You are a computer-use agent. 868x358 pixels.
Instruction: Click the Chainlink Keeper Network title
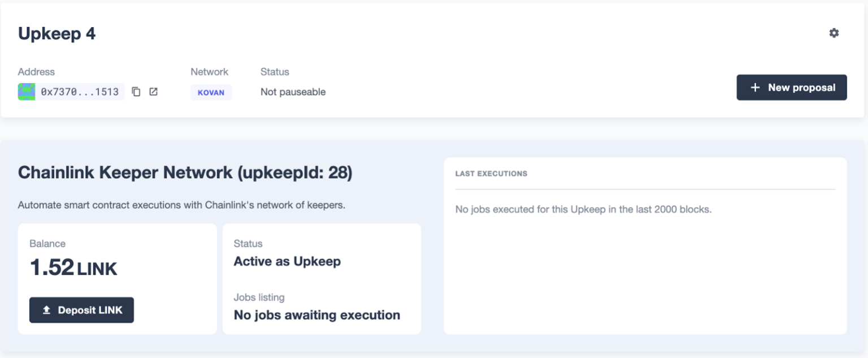tap(184, 172)
